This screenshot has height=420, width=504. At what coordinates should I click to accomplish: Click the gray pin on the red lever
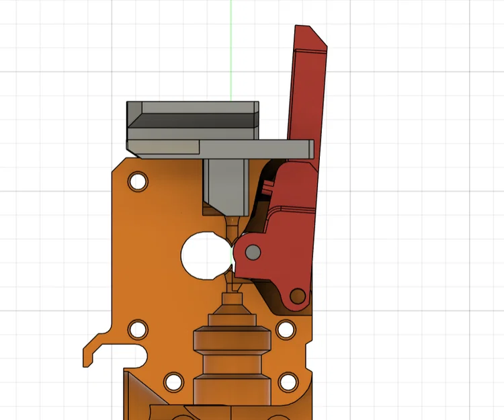(253, 252)
